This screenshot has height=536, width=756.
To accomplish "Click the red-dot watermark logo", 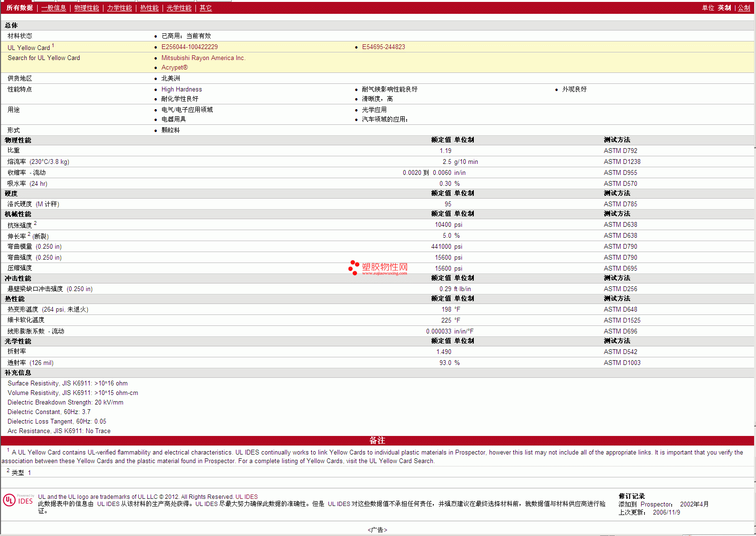I will coord(353,268).
